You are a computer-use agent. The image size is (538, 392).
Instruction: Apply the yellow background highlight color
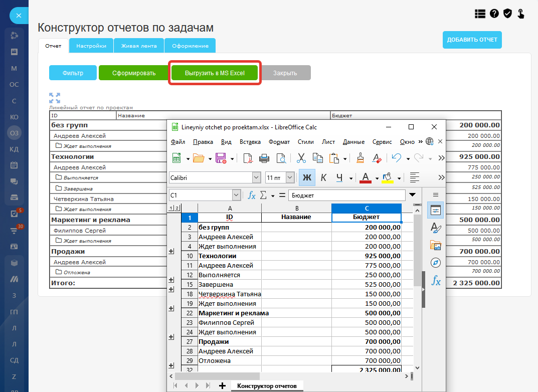[x=387, y=177]
